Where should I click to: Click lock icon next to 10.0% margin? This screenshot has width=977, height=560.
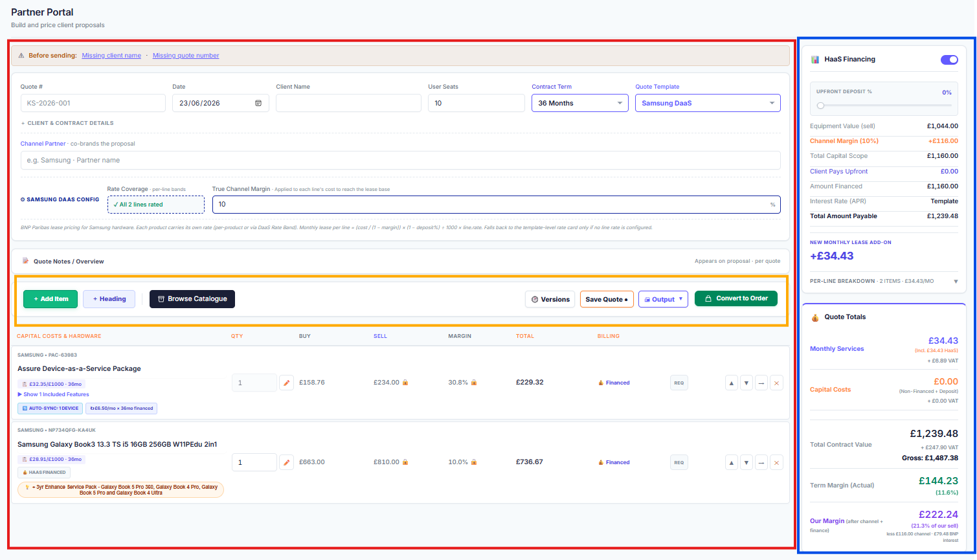click(x=474, y=462)
